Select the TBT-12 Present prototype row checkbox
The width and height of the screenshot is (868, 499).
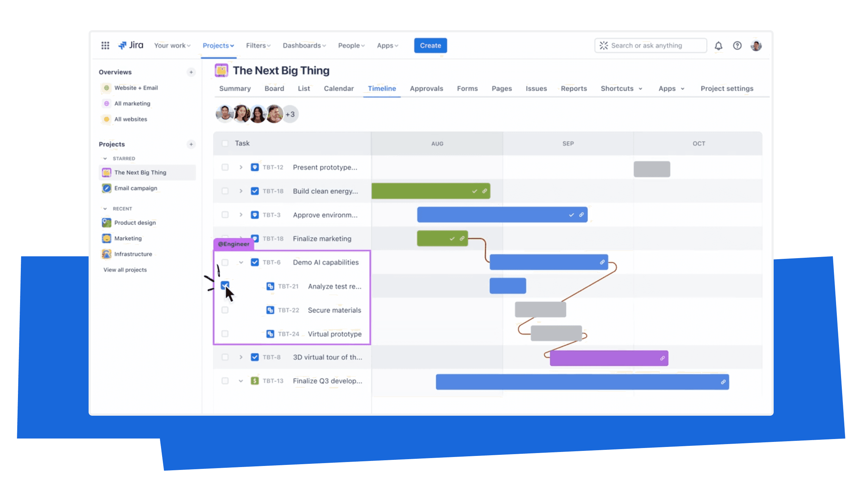225,167
